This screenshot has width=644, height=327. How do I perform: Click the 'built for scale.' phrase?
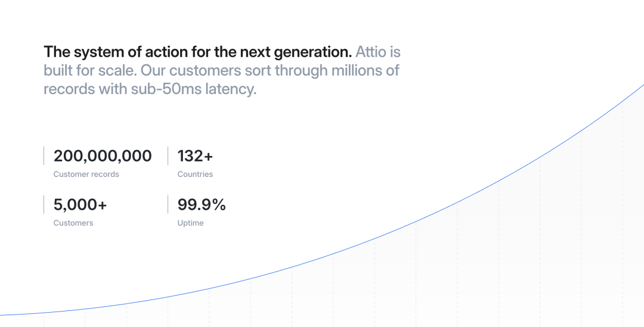tap(90, 70)
